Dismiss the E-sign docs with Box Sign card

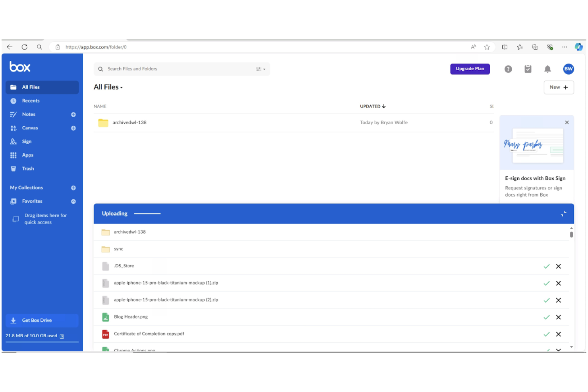pos(567,122)
